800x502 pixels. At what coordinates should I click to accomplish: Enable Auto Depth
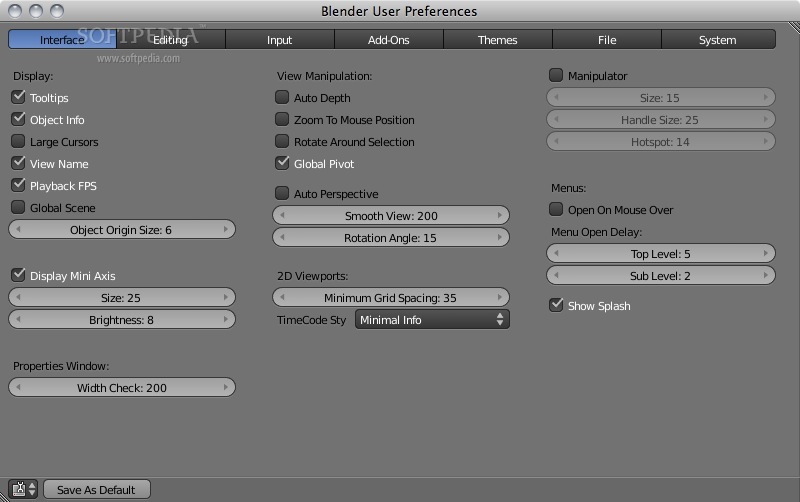click(282, 97)
